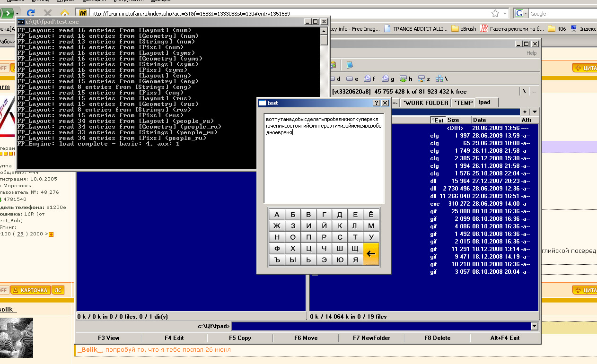Tap the П key on virtual keyboard
Viewport: 597px width, 364px height.
tap(308, 237)
